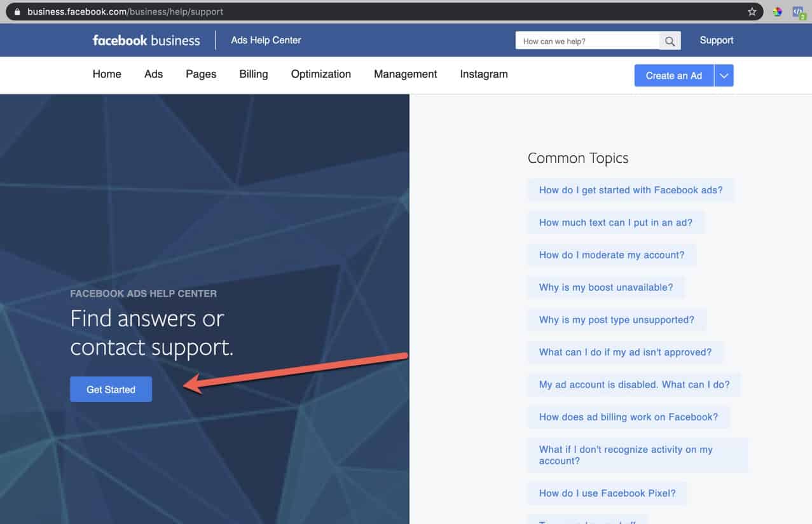812x524 pixels.
Task: Open the Optimization menu
Action: coord(320,74)
